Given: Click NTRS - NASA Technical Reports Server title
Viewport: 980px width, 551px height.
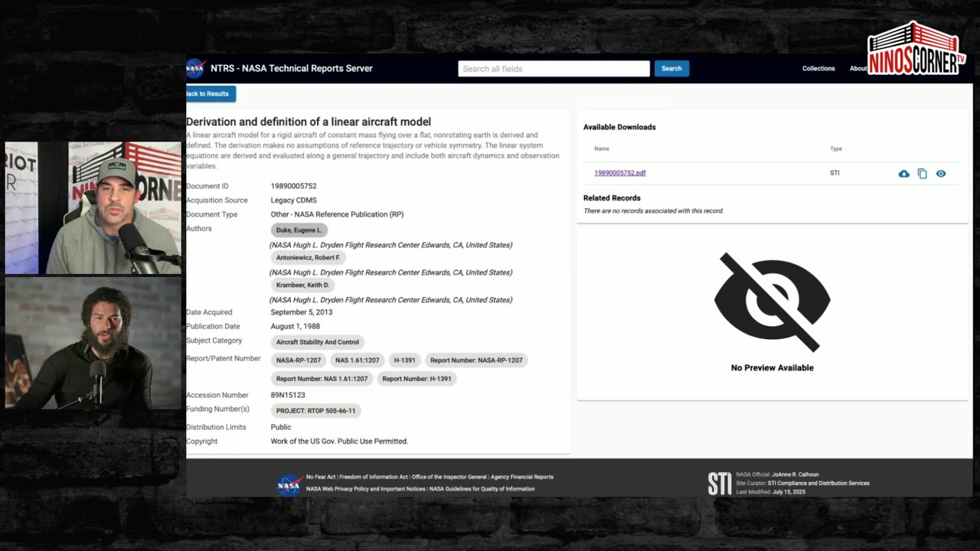Looking at the screenshot, I should (x=292, y=68).
